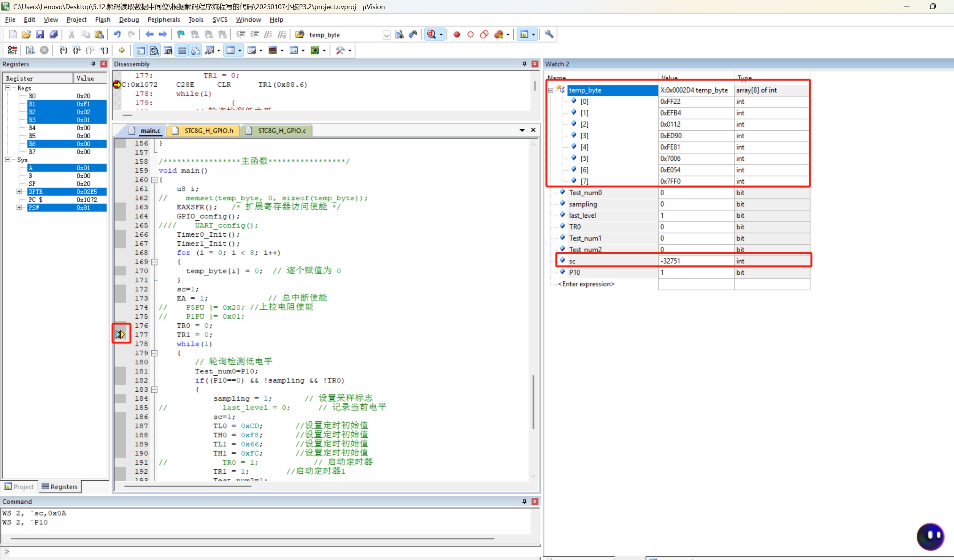Screen dimensions: 954x560
Task: Comment out the selection icon
Action: [x=268, y=35]
